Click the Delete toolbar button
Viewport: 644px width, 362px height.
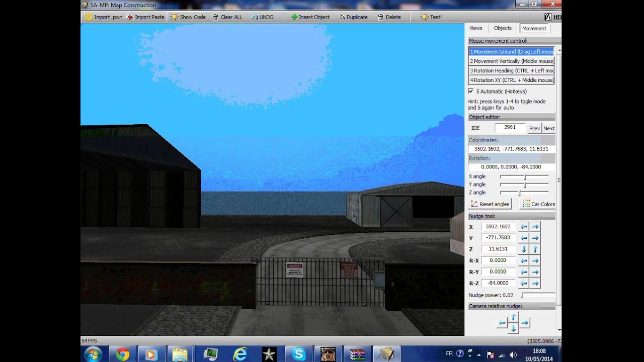click(389, 17)
